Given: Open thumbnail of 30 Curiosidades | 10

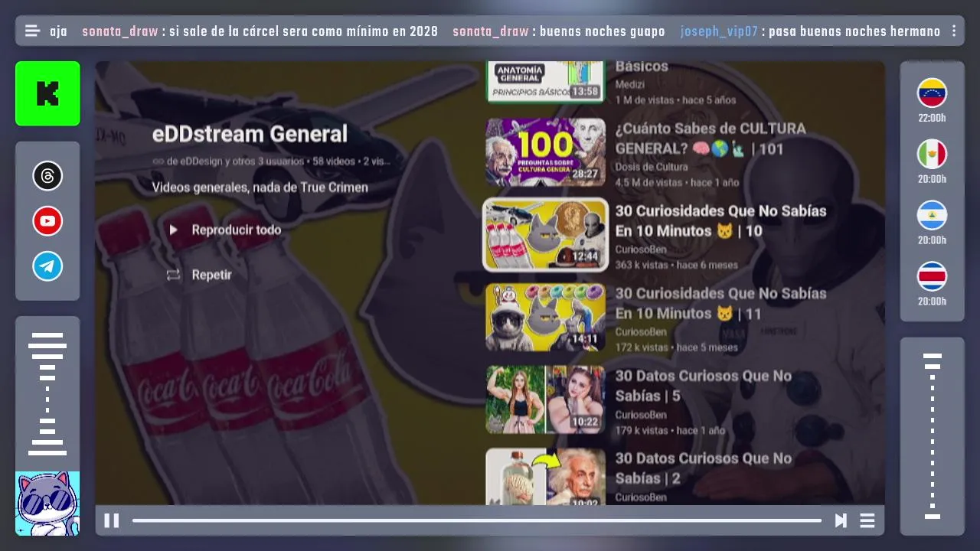Looking at the screenshot, I should tap(545, 235).
